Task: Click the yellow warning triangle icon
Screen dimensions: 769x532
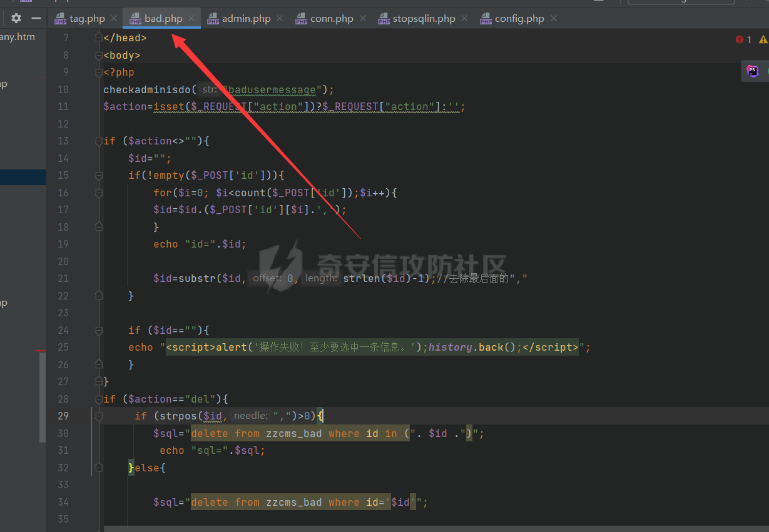Action: (x=763, y=39)
